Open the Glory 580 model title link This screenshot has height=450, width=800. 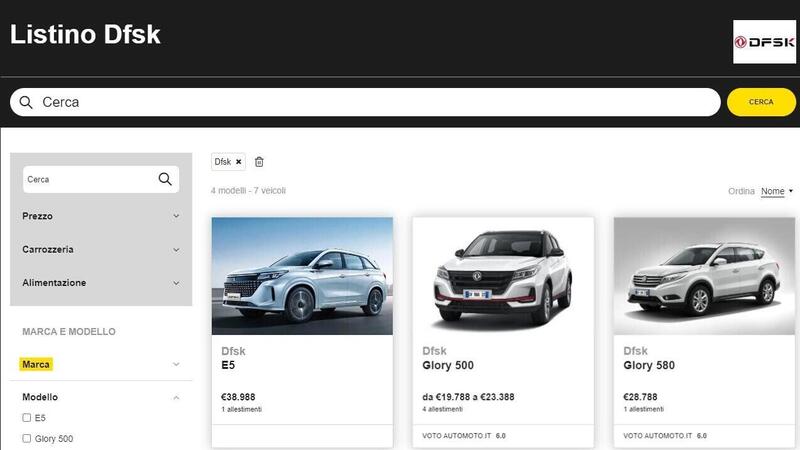click(x=649, y=365)
